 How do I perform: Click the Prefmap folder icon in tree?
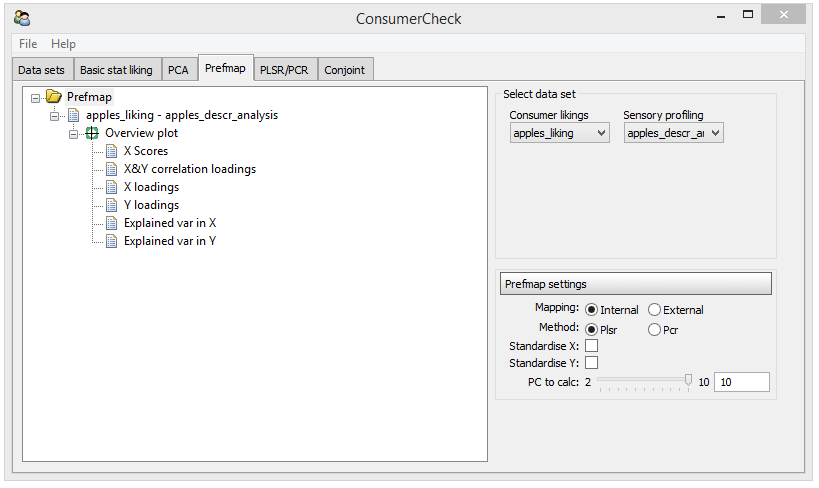54,96
